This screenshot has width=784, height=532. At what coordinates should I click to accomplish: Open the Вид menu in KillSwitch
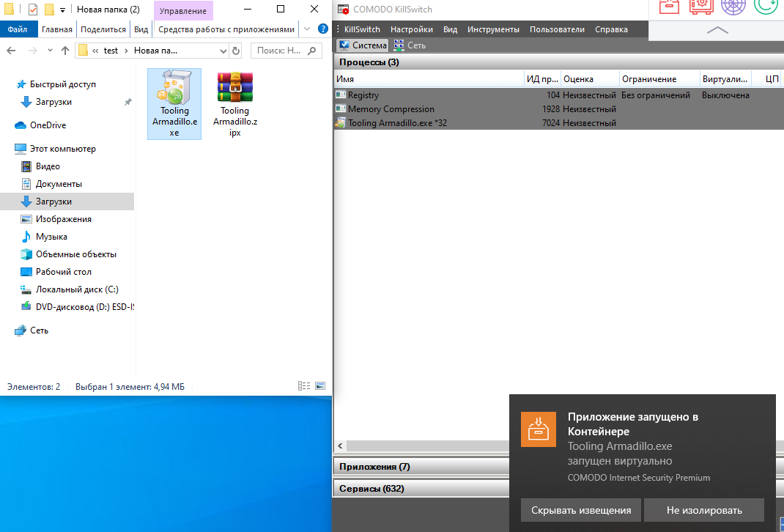450,29
